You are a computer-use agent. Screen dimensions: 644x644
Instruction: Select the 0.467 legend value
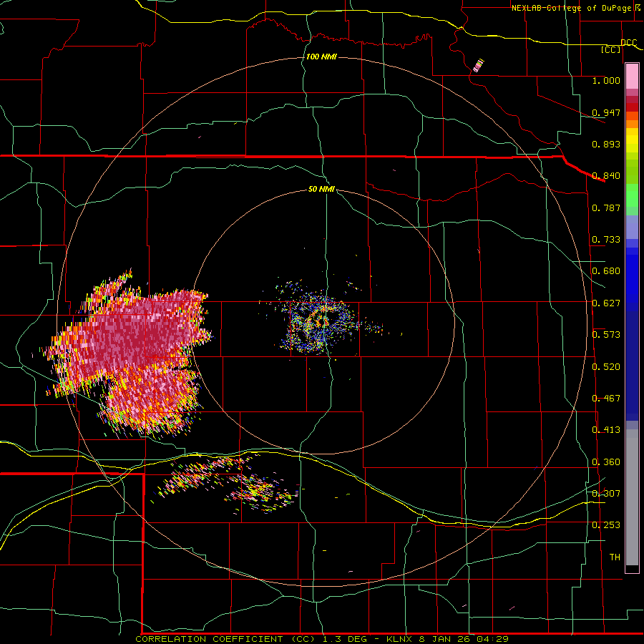coord(606,398)
